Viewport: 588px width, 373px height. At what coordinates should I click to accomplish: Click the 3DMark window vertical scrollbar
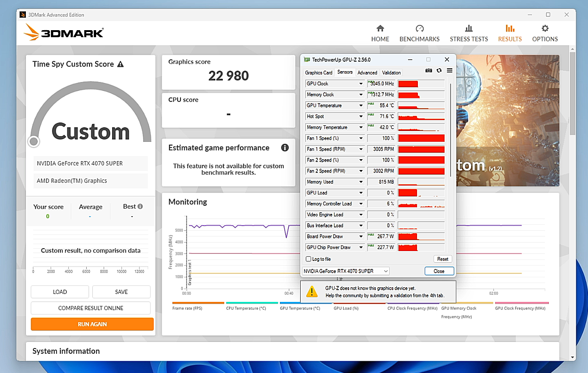tap(572, 94)
